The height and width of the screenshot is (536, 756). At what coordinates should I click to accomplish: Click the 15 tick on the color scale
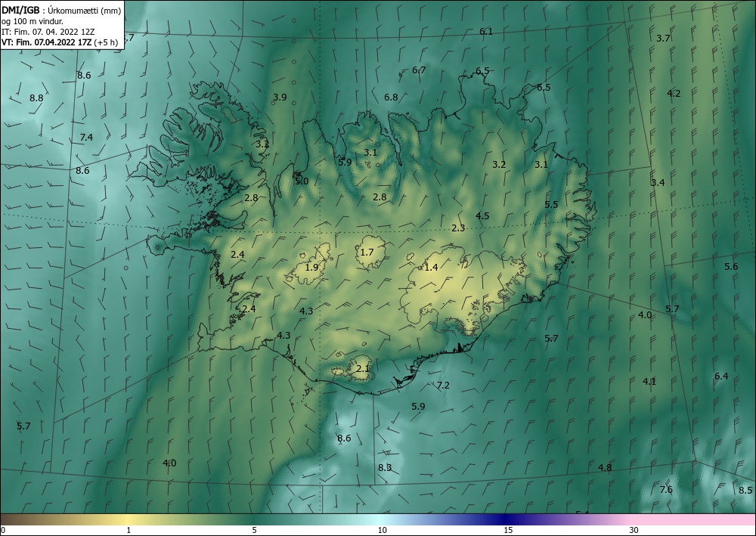(x=508, y=530)
